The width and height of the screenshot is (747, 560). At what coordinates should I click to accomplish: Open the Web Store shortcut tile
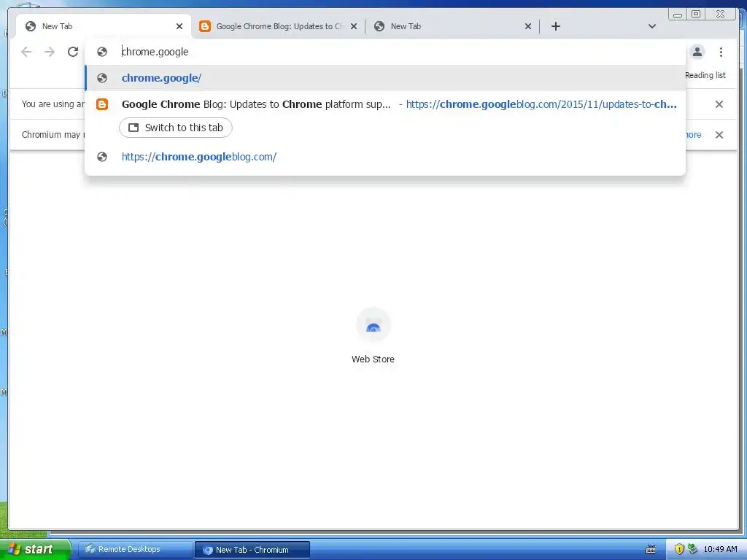[373, 335]
